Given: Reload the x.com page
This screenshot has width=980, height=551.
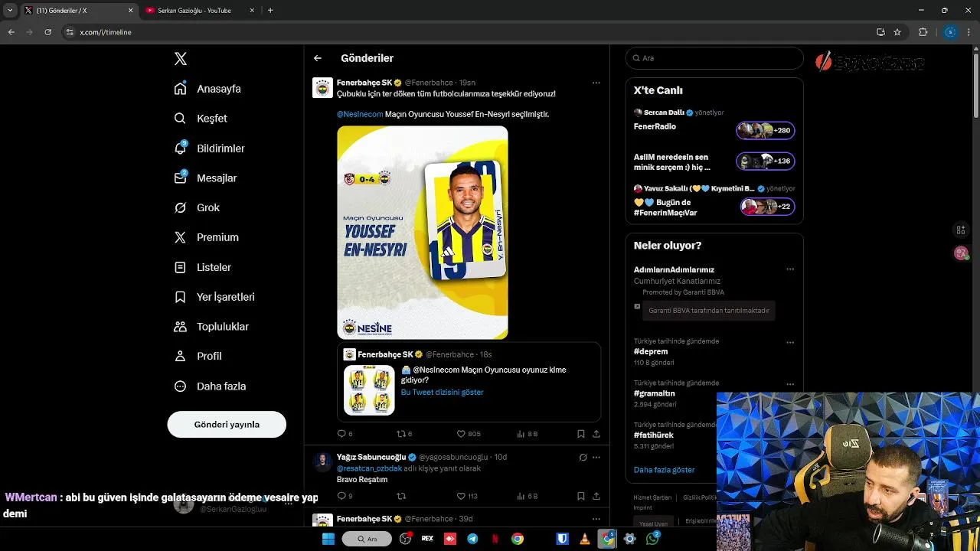Looking at the screenshot, I should point(47,32).
